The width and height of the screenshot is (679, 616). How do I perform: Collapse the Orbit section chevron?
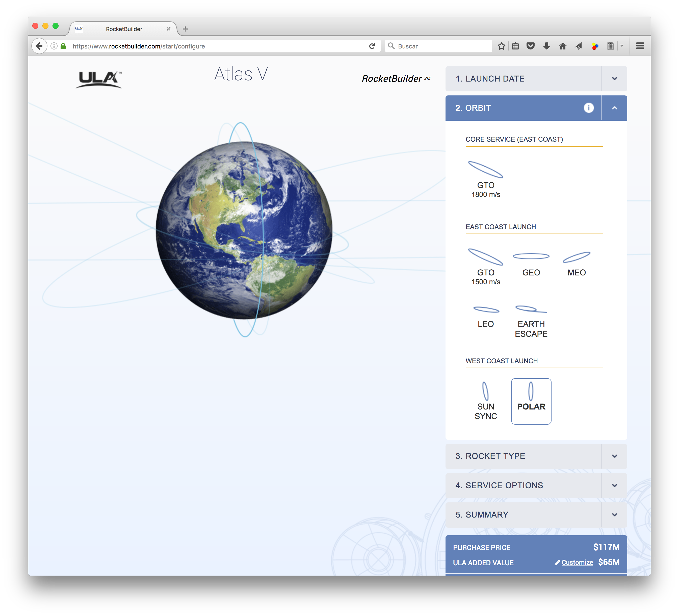[614, 108]
